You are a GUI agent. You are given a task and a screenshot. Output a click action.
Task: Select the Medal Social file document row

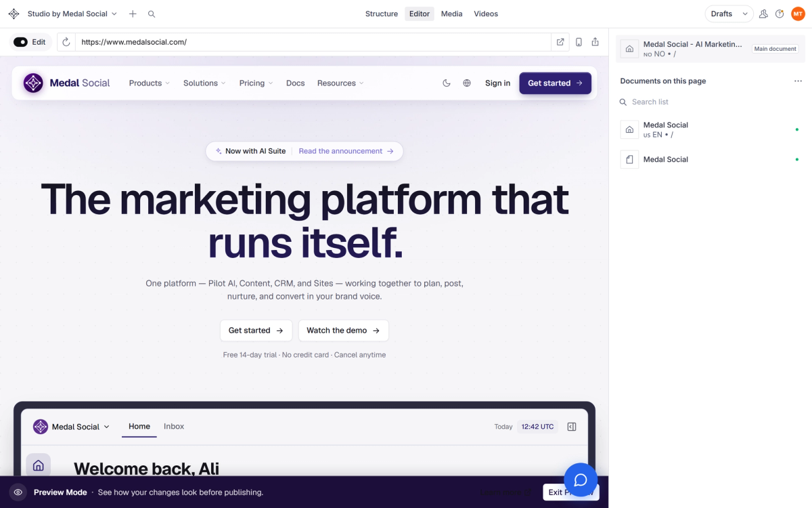pos(710,159)
